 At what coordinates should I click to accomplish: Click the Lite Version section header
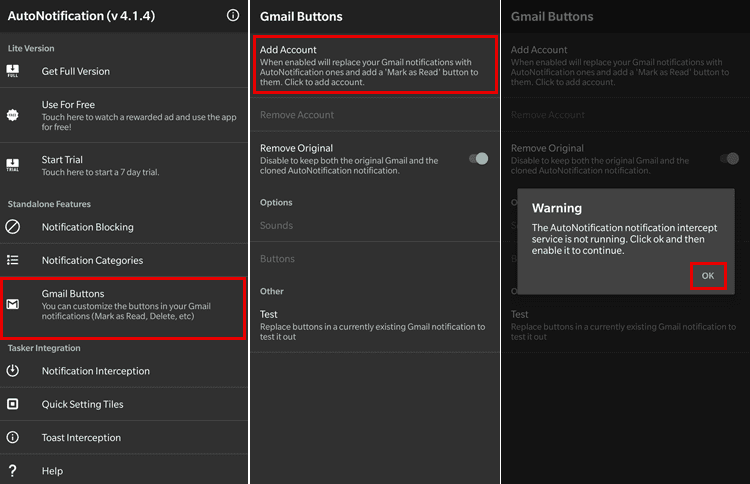(31, 48)
